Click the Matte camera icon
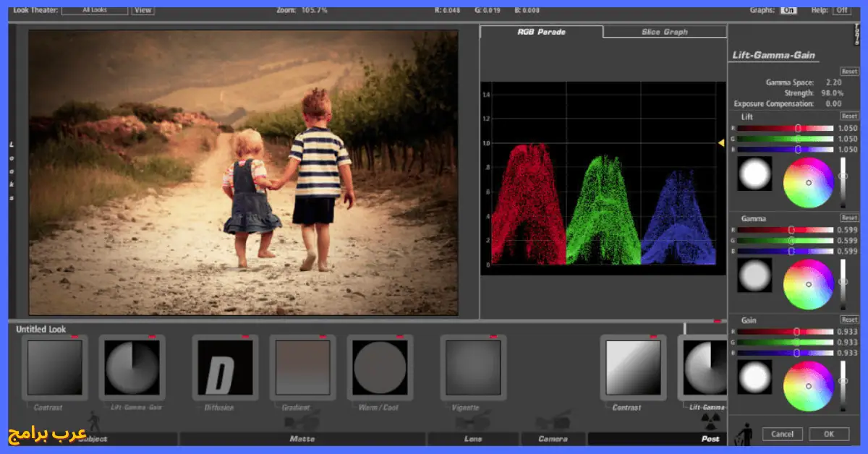Viewport: 868px width, 454px height. coord(302,421)
